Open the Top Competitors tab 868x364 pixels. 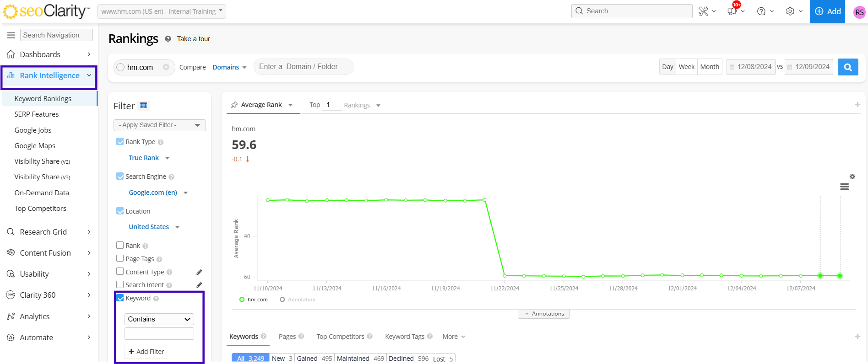tap(340, 337)
